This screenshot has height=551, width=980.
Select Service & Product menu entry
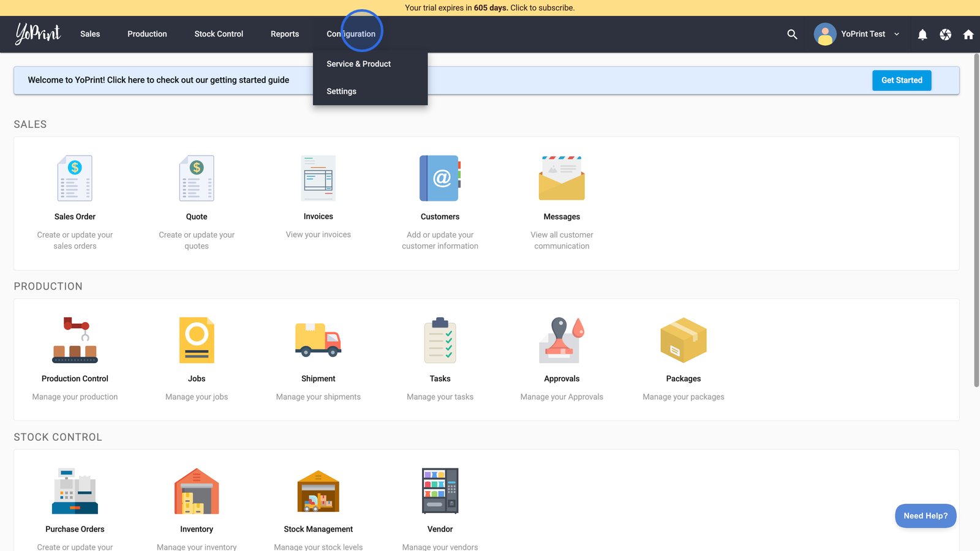click(358, 64)
